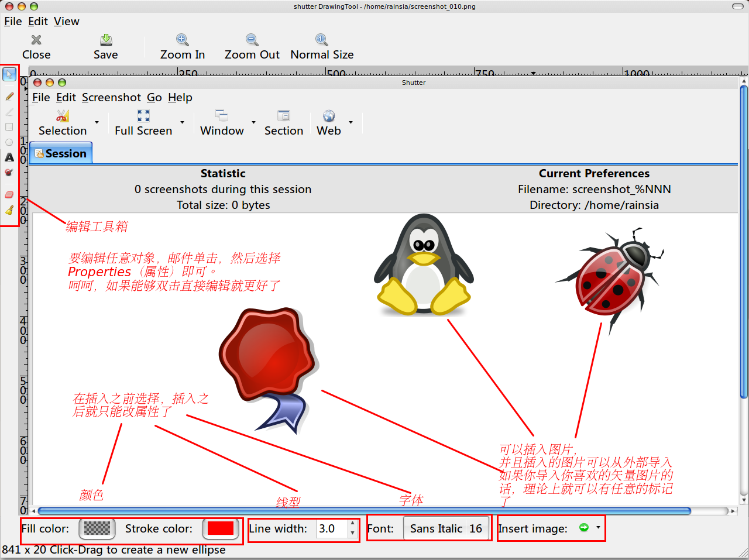Click the arrow beside Web in the embedded screenshot

point(351,122)
